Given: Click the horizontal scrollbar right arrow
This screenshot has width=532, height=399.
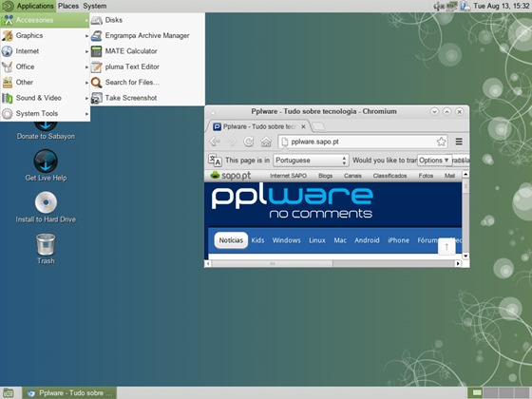Looking at the screenshot, I should (x=458, y=264).
